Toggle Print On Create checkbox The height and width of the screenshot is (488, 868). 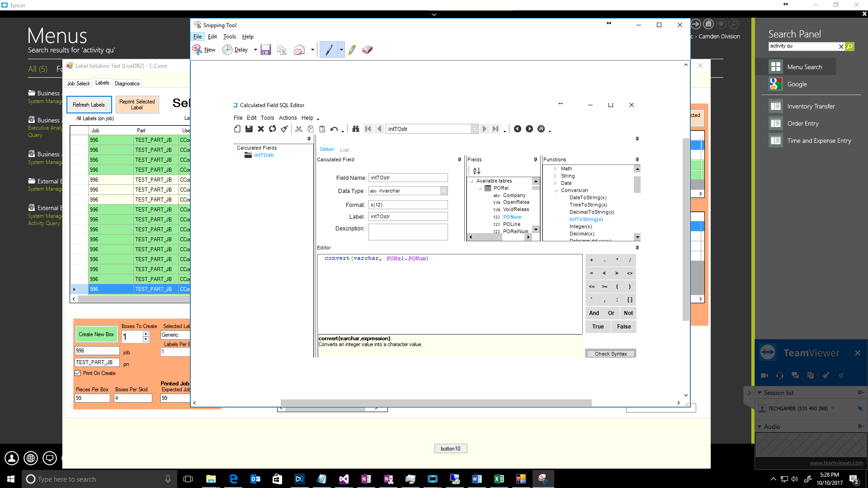tap(78, 373)
